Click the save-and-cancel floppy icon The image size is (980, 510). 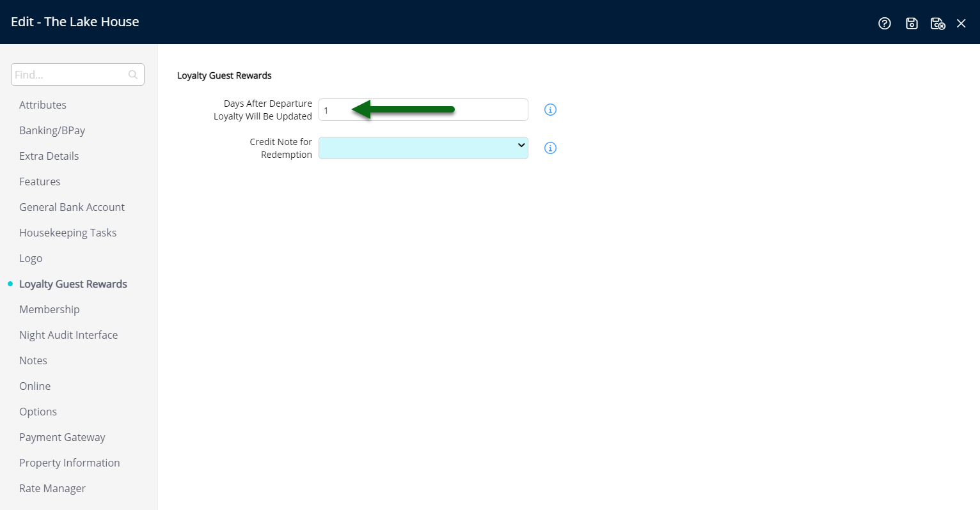point(938,23)
